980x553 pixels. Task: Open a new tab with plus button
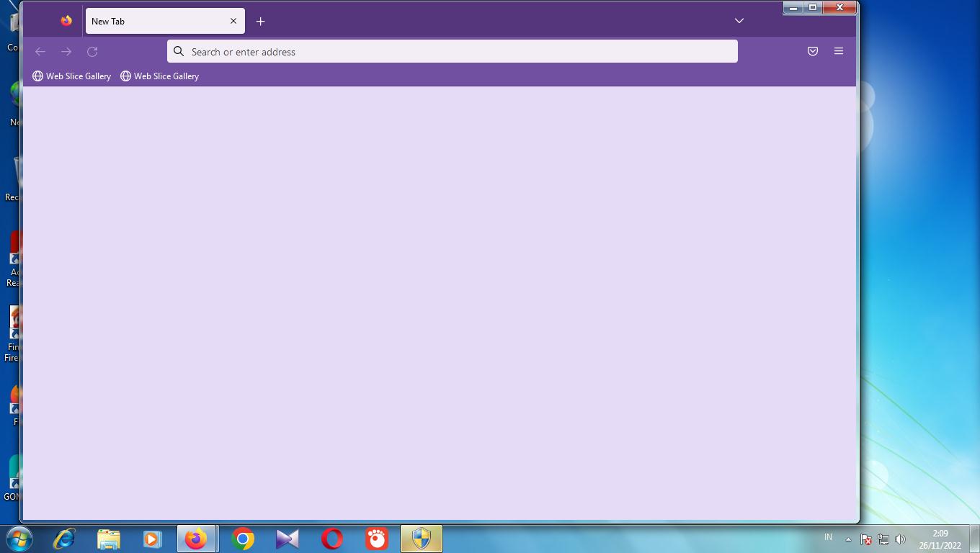tap(260, 22)
